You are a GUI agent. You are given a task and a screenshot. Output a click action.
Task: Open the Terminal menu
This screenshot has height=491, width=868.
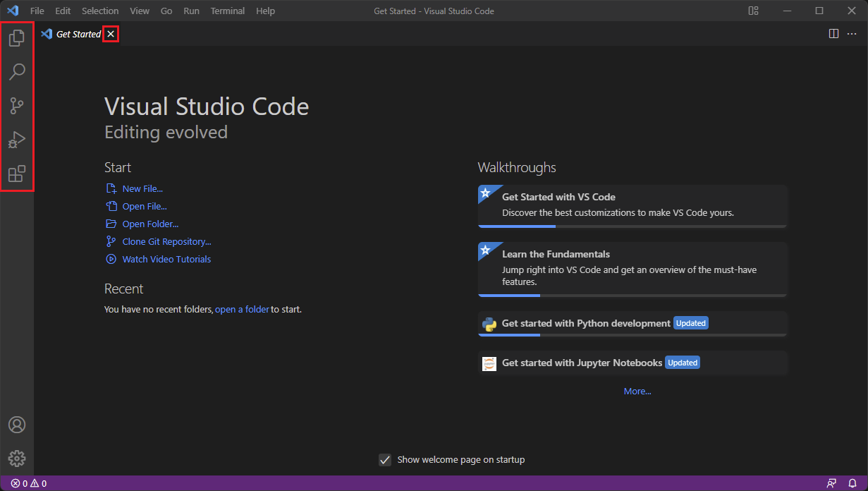(228, 11)
